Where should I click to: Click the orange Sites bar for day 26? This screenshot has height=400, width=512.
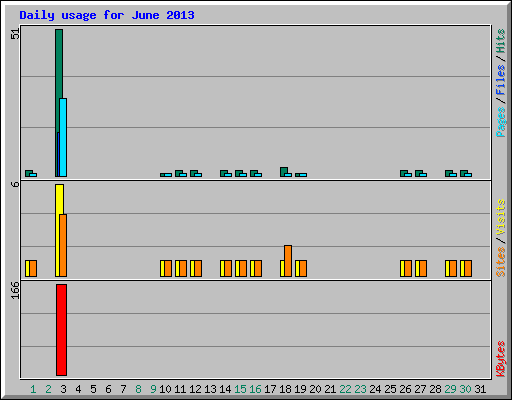coord(408,269)
